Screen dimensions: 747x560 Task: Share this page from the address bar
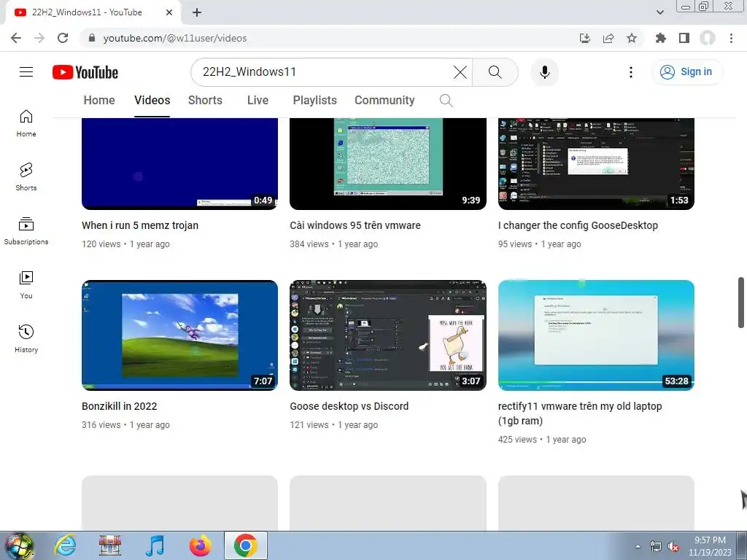coord(608,38)
